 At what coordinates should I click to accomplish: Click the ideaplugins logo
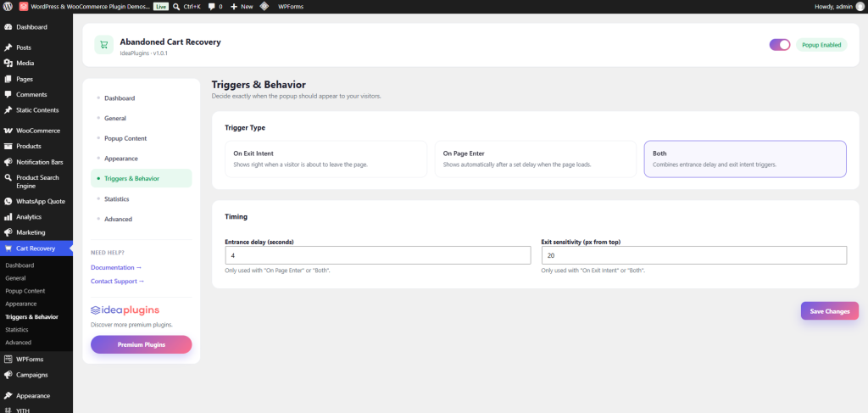point(125,310)
